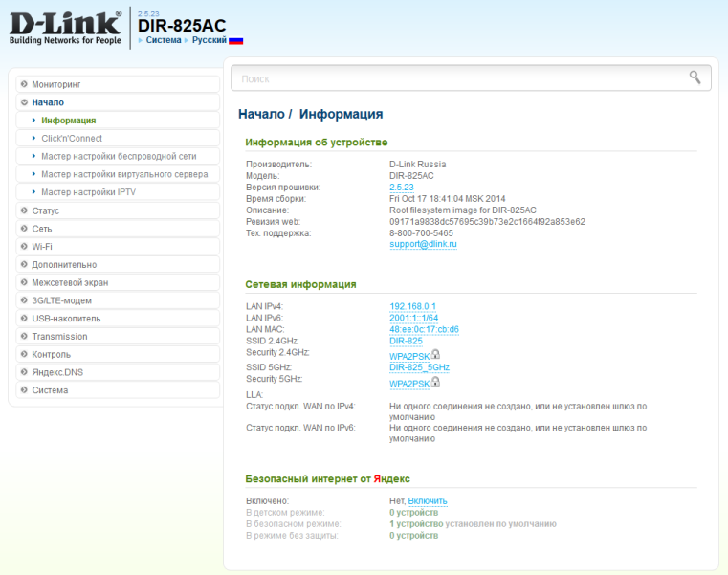
Task: Click the firmware version 2.5.23 link
Action: click(x=402, y=188)
